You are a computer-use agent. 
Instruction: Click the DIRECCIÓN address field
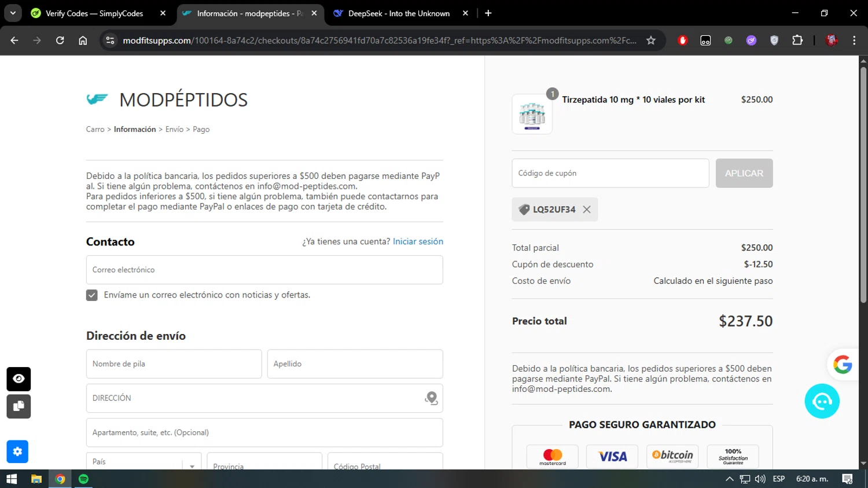pos(264,398)
